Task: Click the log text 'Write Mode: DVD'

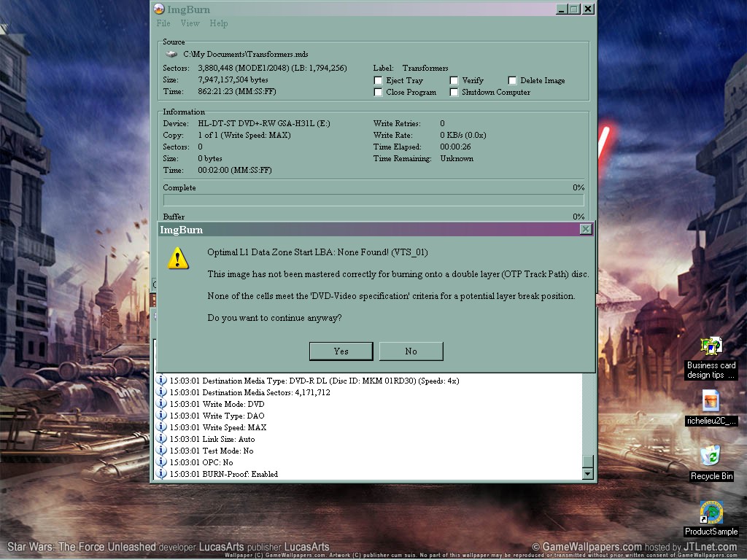Action: click(233, 404)
